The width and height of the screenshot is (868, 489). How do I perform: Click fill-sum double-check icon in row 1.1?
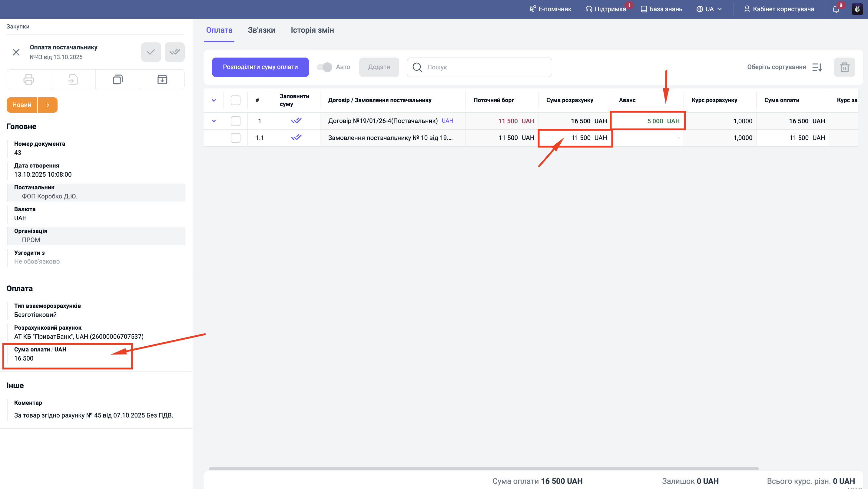[x=296, y=138]
